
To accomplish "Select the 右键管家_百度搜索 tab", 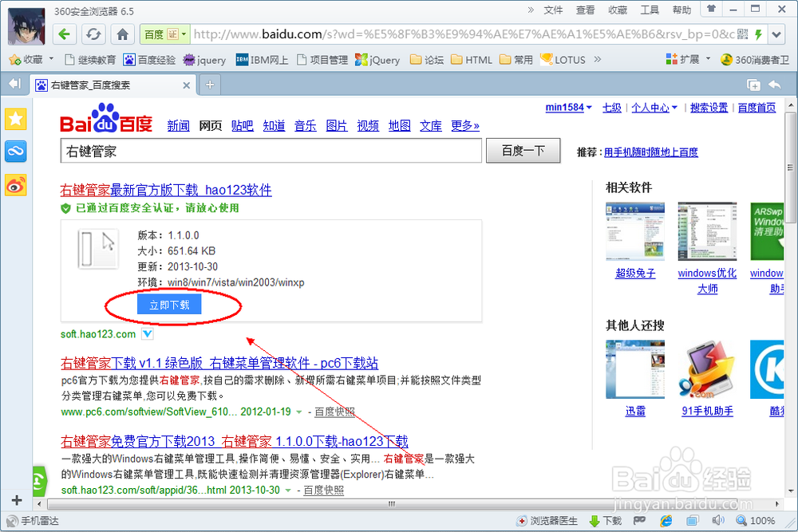I will [x=113, y=85].
